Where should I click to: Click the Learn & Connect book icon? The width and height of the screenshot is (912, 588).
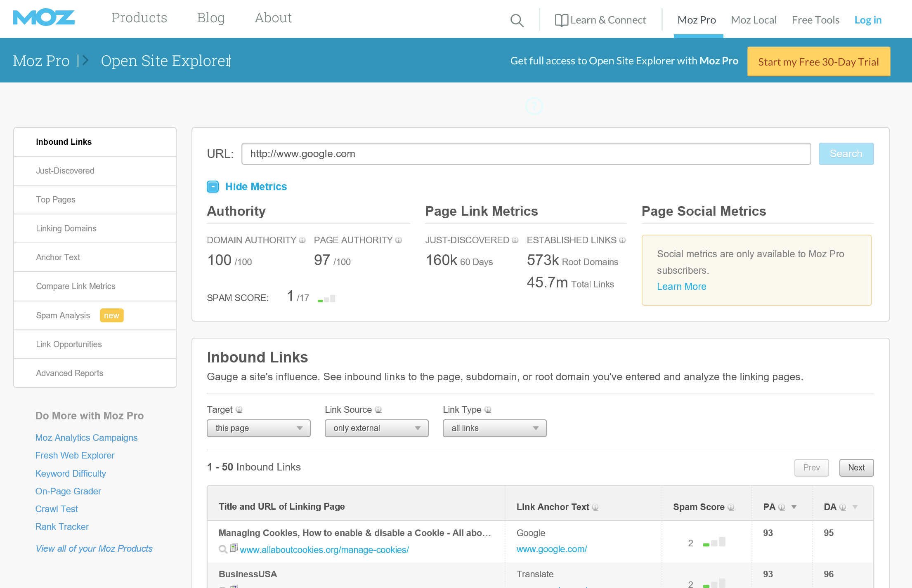point(561,20)
